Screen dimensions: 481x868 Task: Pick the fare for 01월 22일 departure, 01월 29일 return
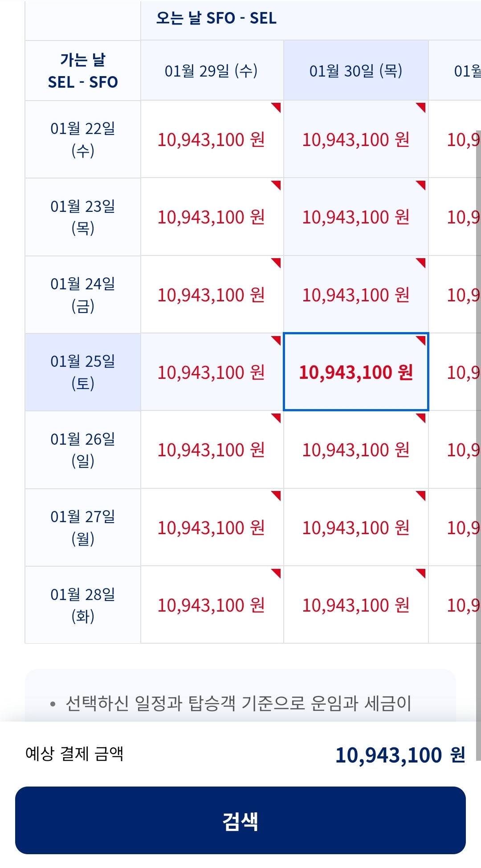coord(212,140)
